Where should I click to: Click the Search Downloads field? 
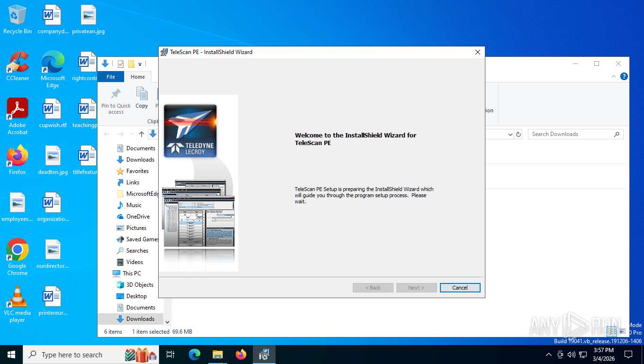(x=575, y=134)
